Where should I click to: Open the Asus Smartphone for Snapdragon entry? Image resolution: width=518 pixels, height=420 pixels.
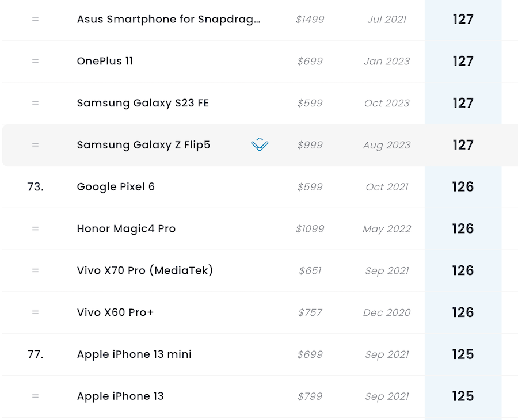tap(169, 20)
